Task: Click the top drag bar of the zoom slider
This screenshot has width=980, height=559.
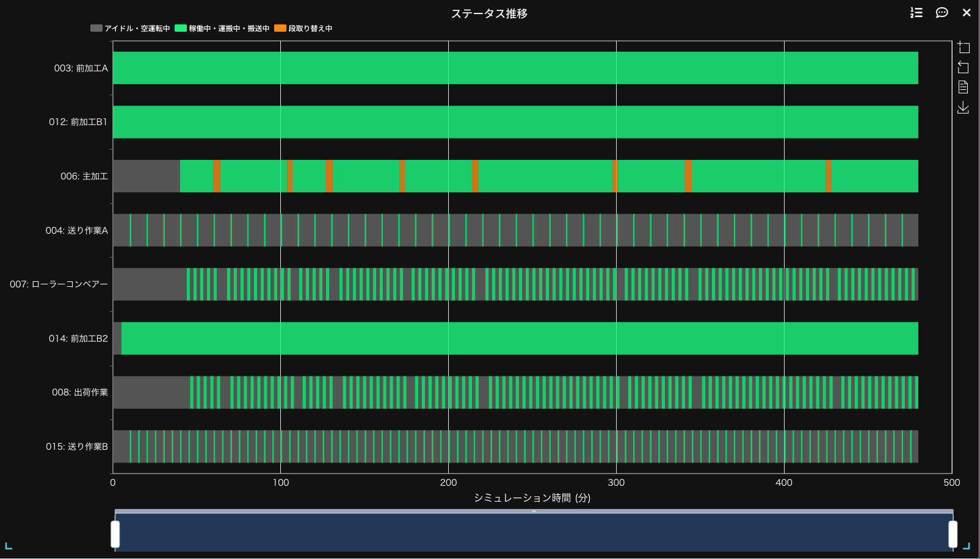Action: (534, 511)
